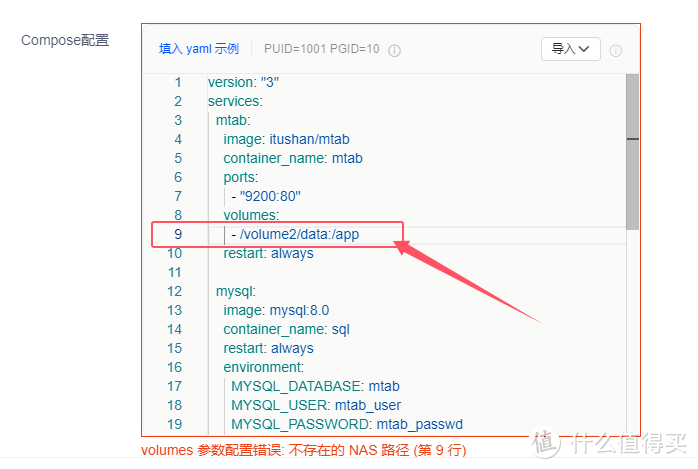
Task: Click the Compose配置 label
Action: pos(65,40)
